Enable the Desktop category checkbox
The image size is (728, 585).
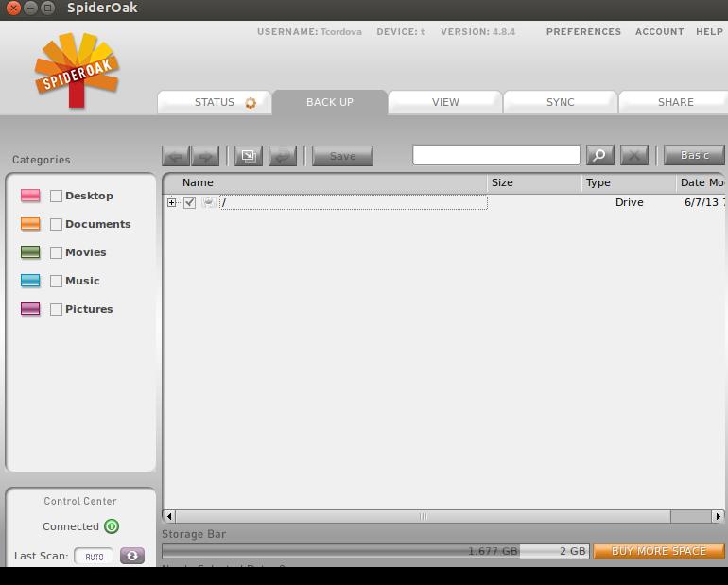click(56, 196)
